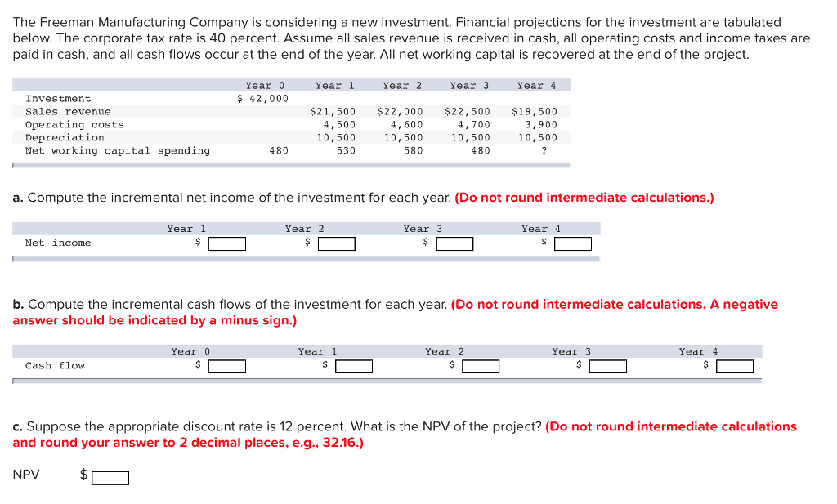Screen dimensions: 837x504
Task: Click the Cash flow Year 1 input box
Action: pos(354,365)
